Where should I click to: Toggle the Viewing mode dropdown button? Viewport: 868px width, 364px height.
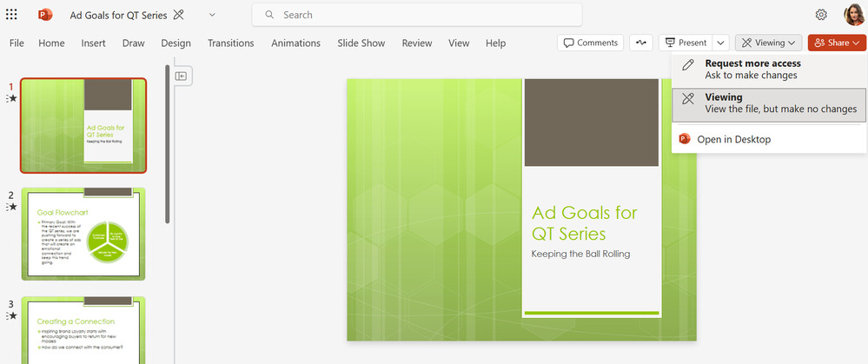pyautogui.click(x=768, y=43)
